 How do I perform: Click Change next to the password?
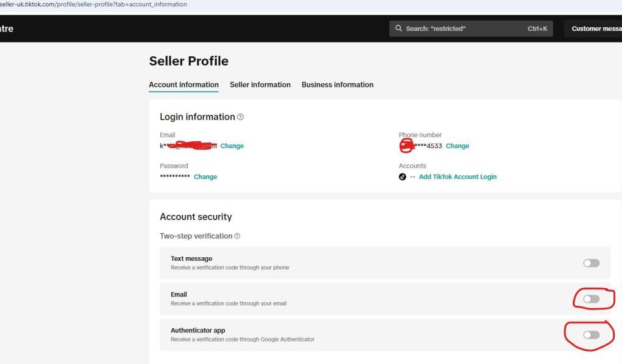pos(205,177)
